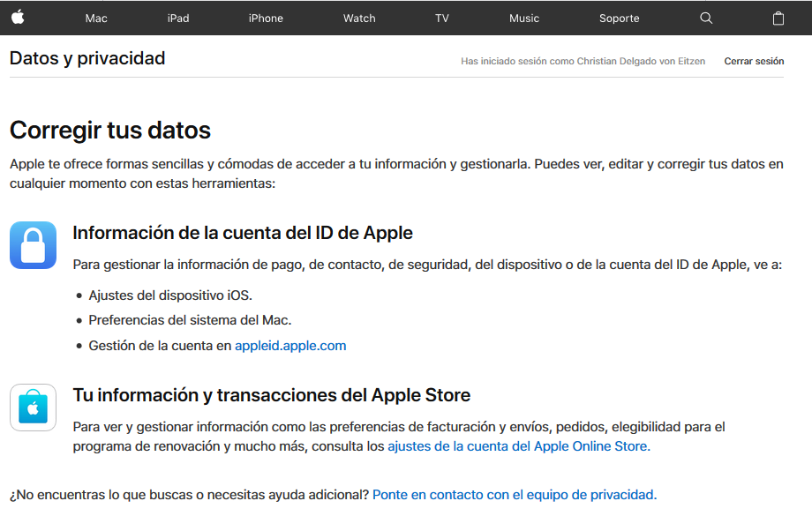Click Cerrar sesión to sign out
Screen dimensions: 812x531
coord(754,61)
